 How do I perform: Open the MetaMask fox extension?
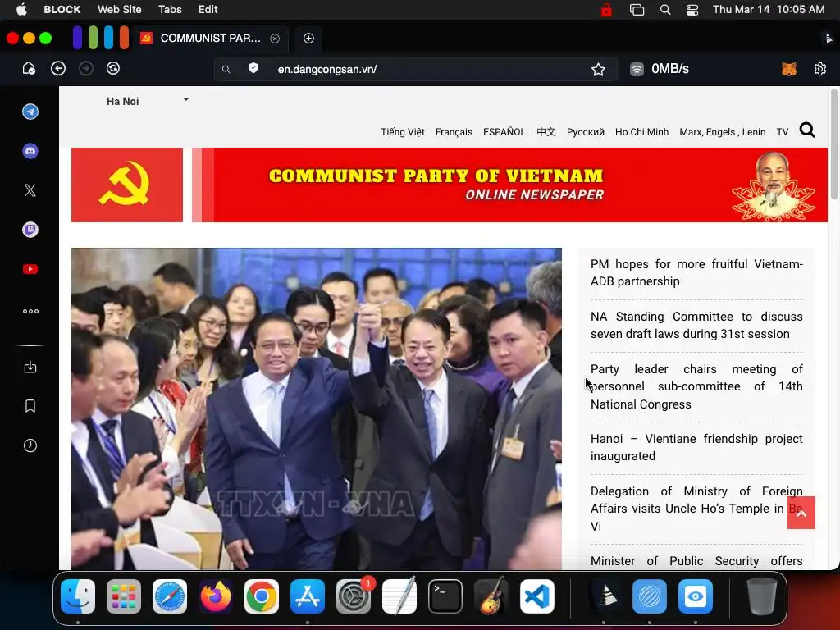click(789, 69)
